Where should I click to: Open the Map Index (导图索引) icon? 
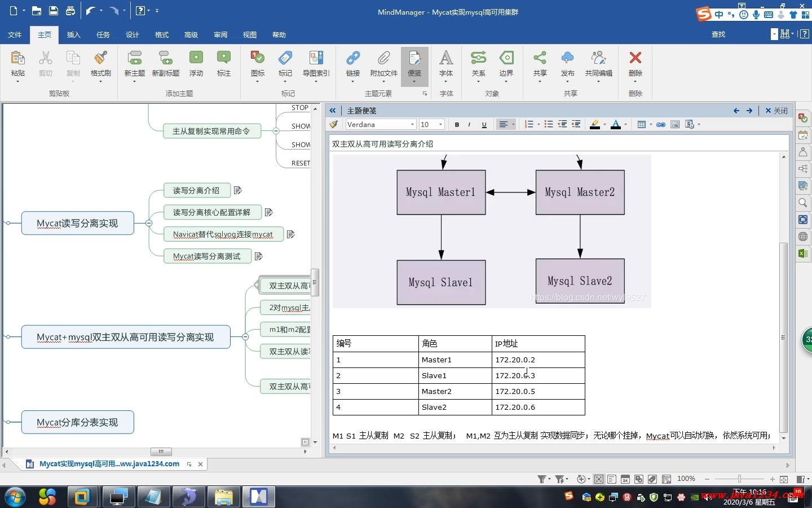316,58
